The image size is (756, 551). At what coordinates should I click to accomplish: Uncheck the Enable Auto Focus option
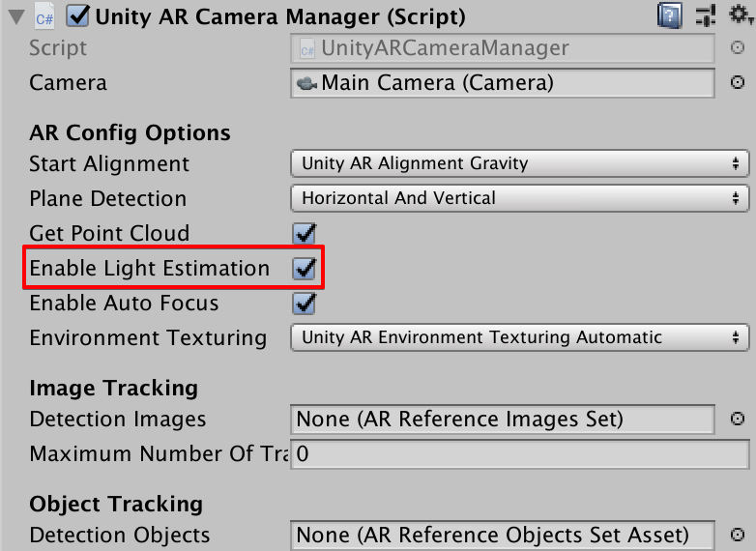point(305,304)
